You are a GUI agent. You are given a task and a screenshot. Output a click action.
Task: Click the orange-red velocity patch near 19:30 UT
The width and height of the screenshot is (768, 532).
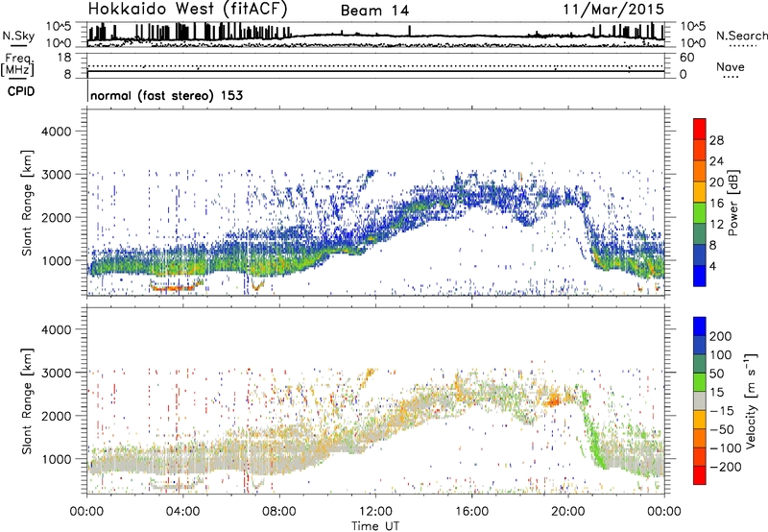[554, 400]
